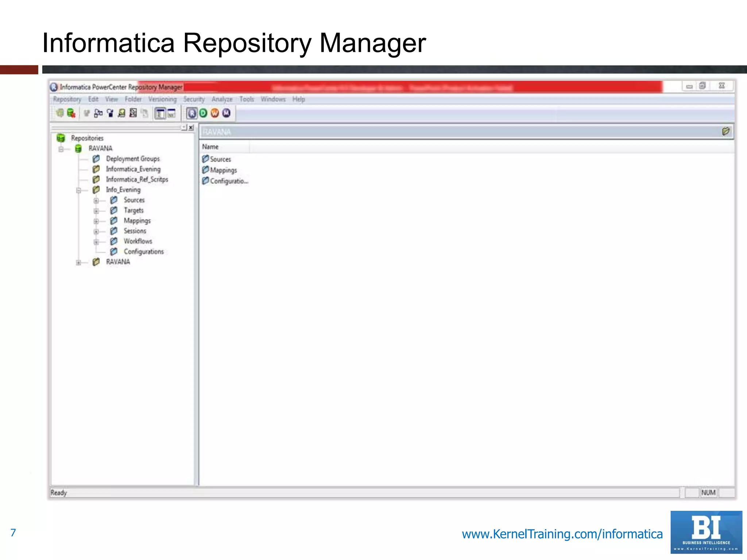Click the Navigator panel pin button
The image size is (747, 560).
click(x=185, y=127)
